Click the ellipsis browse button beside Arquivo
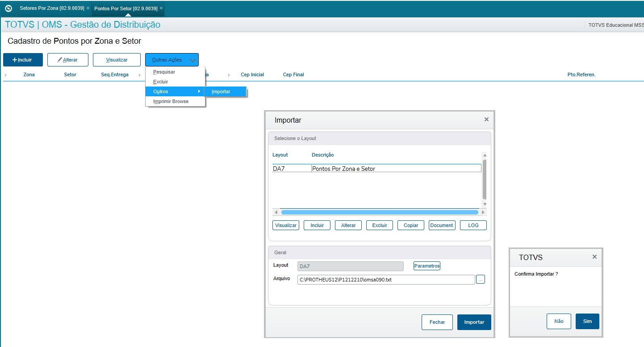This screenshot has width=644, height=347. coord(481,280)
